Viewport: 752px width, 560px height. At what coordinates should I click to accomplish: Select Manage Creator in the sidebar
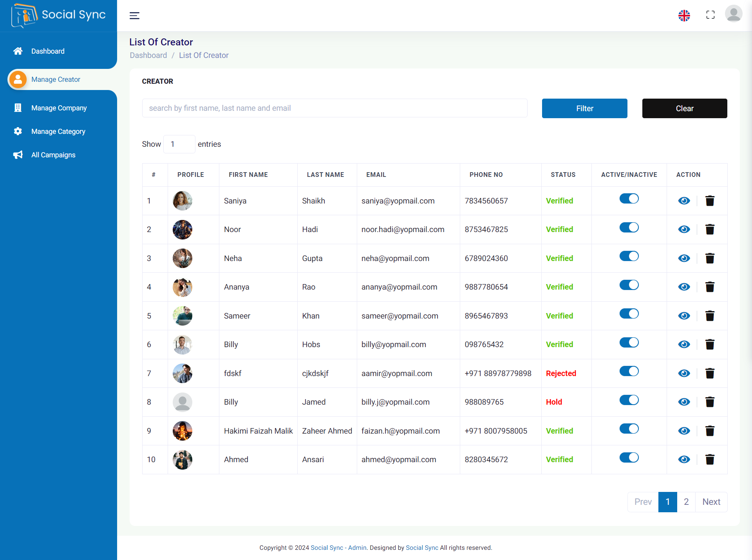(55, 79)
